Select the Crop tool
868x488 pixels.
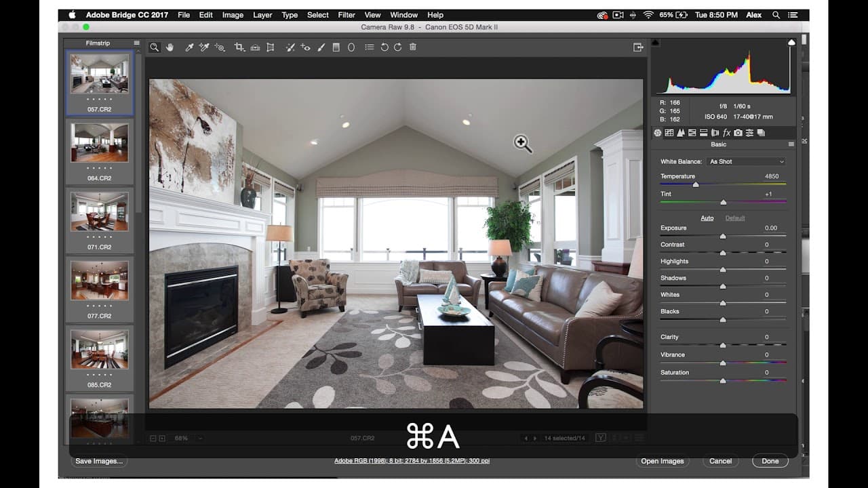238,47
